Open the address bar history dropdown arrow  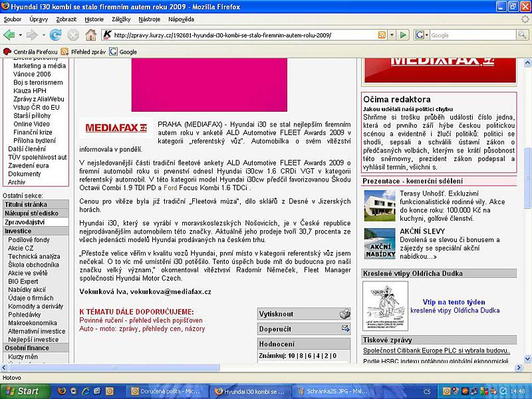392,35
